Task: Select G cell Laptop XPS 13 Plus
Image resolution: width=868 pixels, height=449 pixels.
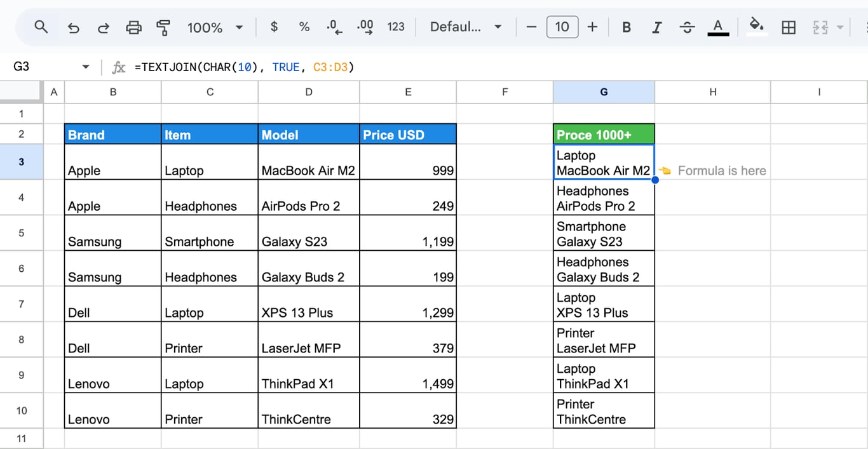Action: (x=604, y=304)
